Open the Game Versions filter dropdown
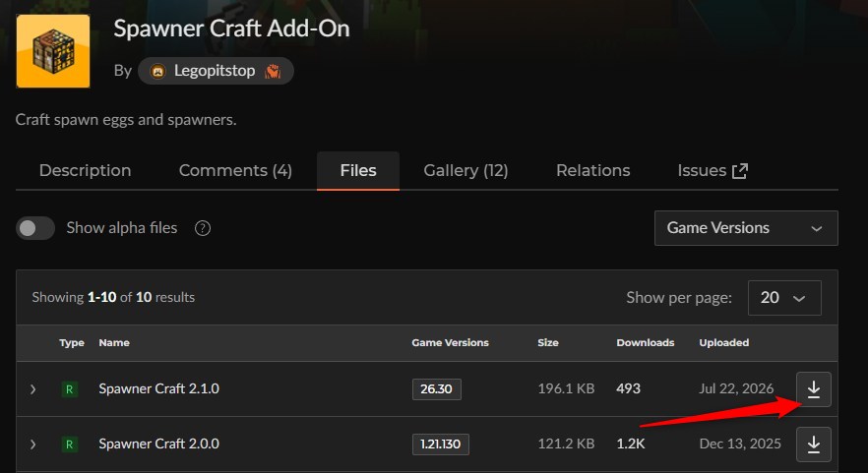The width and height of the screenshot is (868, 473). pyautogui.click(x=746, y=228)
